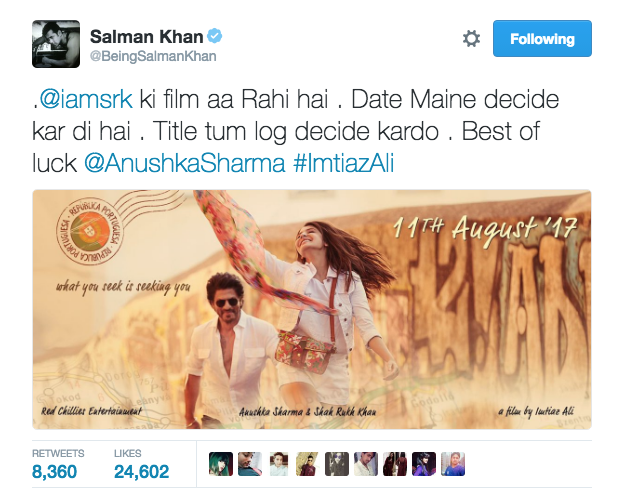Viewport: 624px width, 498px height.
Task: Open the @AnushkaSharma mention
Action: [185, 163]
